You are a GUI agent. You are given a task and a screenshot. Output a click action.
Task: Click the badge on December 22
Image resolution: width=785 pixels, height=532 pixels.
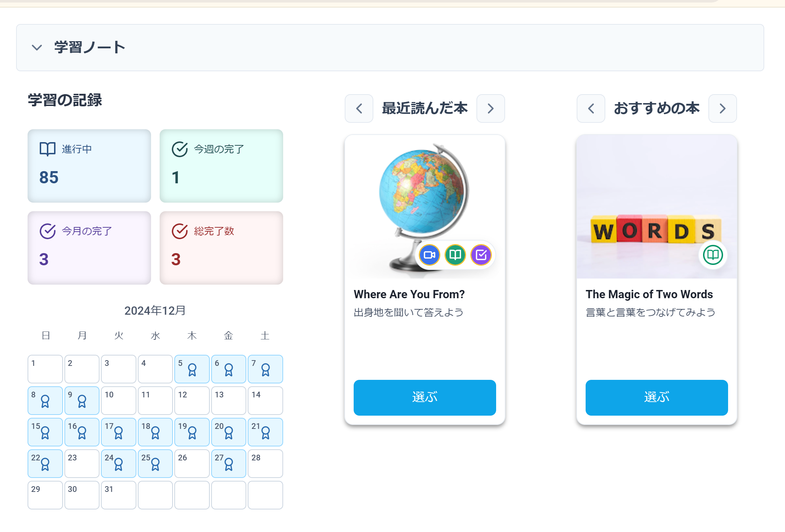(x=45, y=464)
